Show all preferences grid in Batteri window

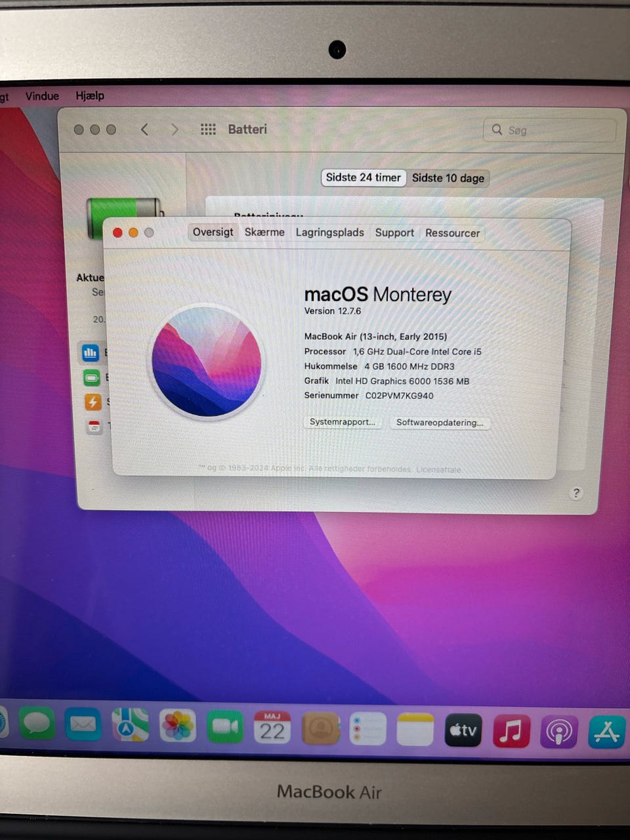pyautogui.click(x=208, y=129)
